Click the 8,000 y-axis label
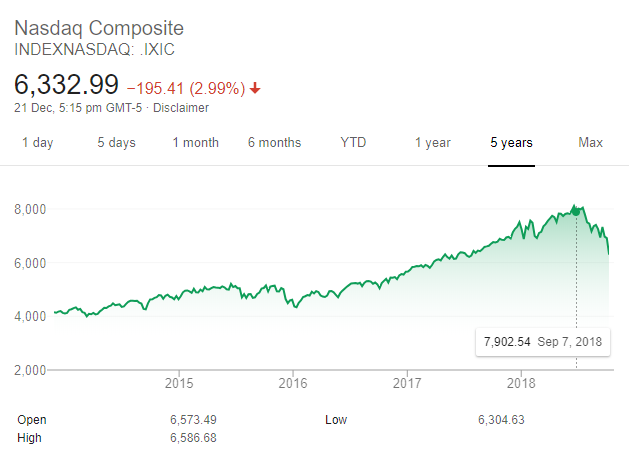The width and height of the screenshot is (632, 460). [32, 209]
